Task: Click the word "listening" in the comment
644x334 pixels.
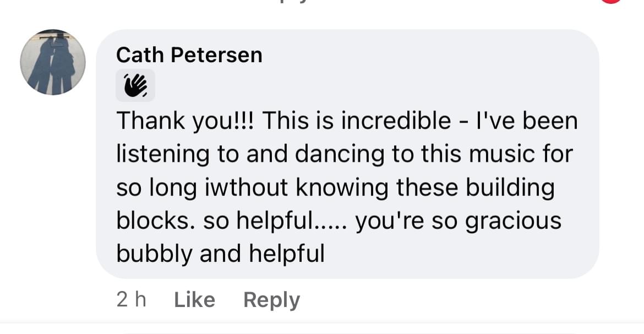Action: pyautogui.click(x=162, y=154)
